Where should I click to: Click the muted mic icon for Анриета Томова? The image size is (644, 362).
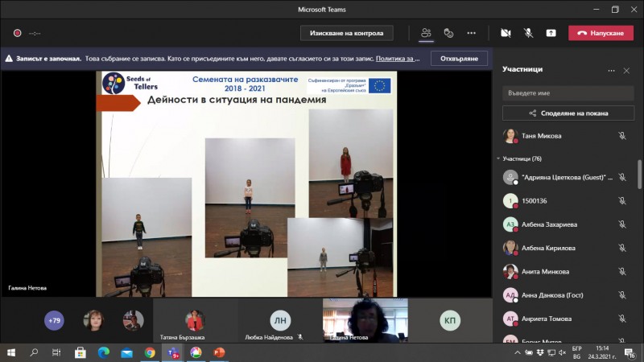[622, 319]
